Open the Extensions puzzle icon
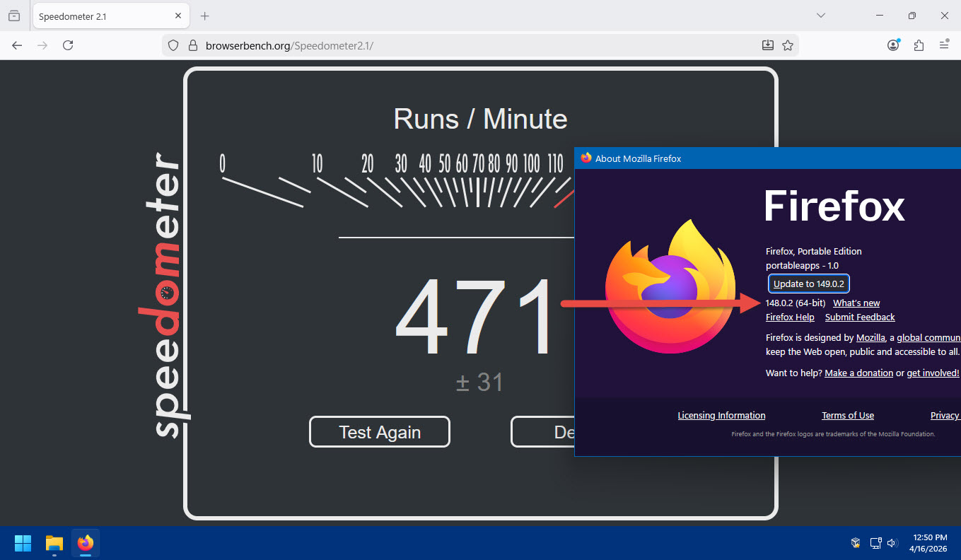The image size is (961, 560). [919, 45]
